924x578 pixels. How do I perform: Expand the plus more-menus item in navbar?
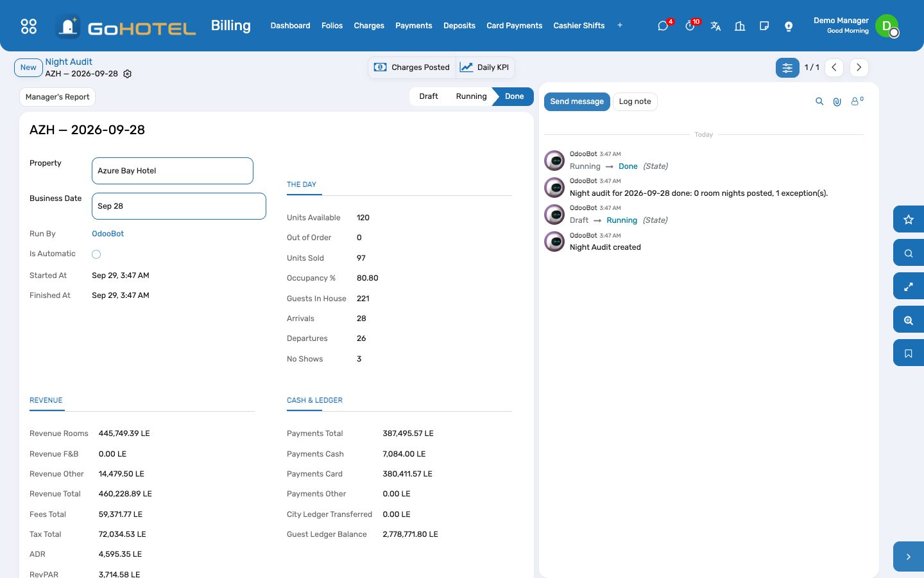620,26
